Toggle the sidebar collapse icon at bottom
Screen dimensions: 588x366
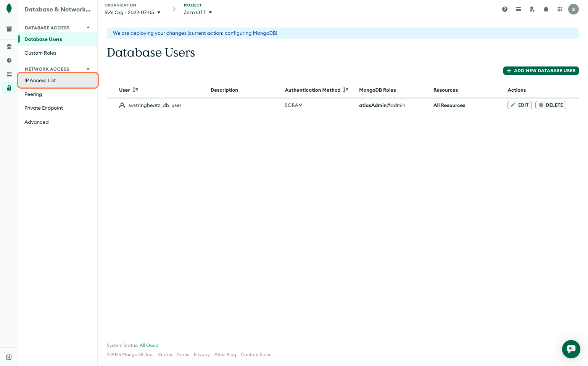[9, 357]
